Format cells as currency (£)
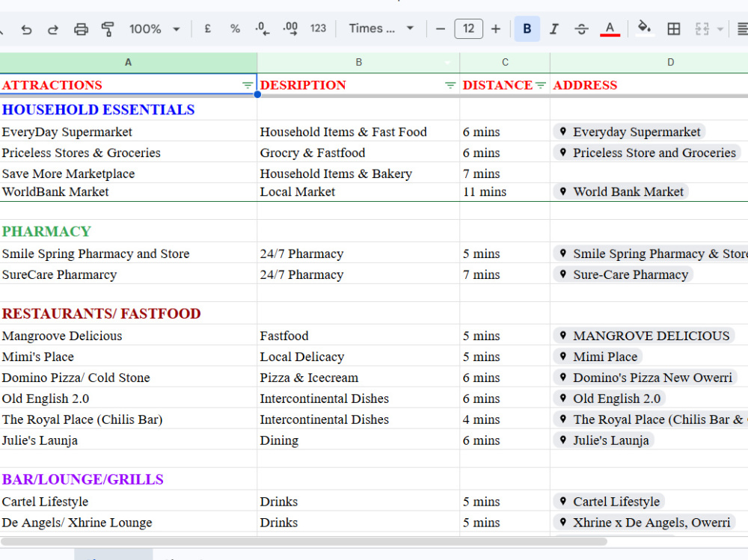This screenshot has height=560, width=748. pos(207,29)
